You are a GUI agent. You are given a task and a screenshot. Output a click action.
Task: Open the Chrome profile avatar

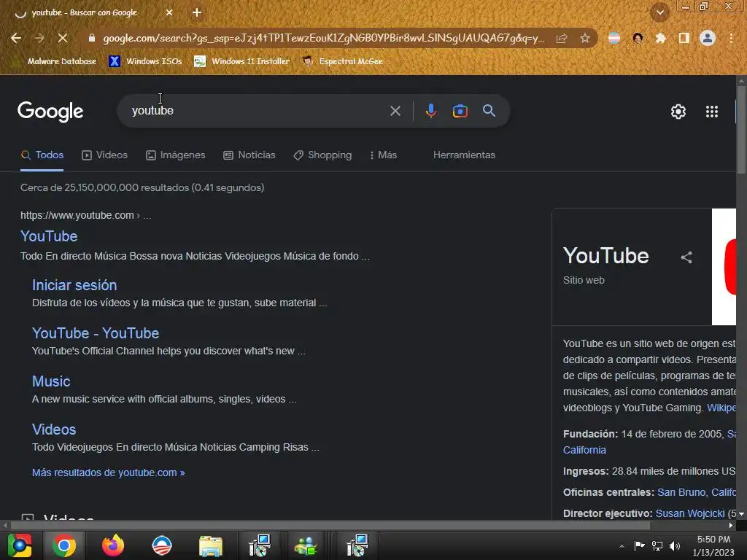pyautogui.click(x=708, y=38)
